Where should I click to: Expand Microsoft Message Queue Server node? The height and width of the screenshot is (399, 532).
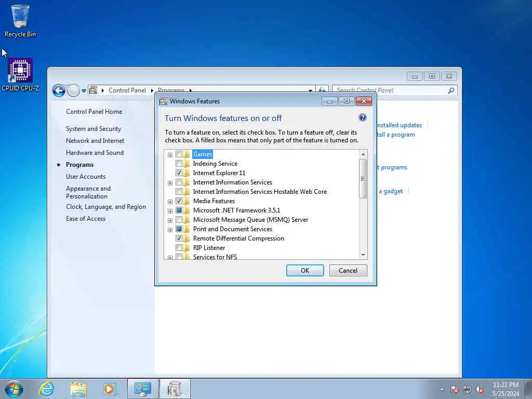(170, 220)
